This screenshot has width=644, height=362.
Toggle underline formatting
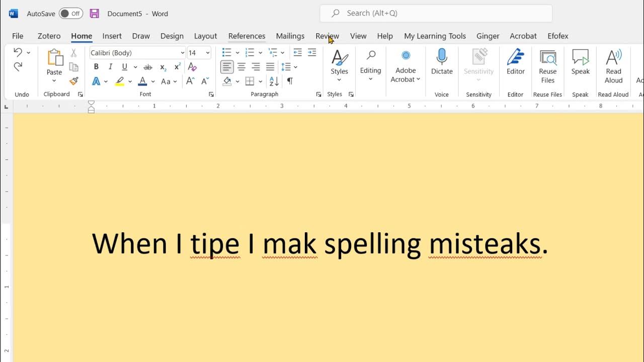pyautogui.click(x=124, y=67)
